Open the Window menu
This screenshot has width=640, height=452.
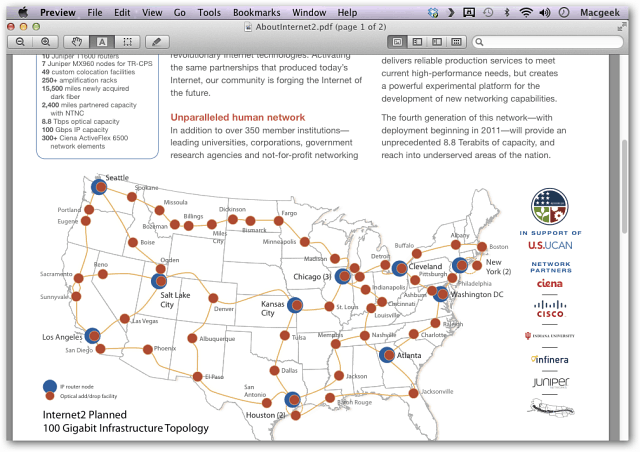pos(309,13)
